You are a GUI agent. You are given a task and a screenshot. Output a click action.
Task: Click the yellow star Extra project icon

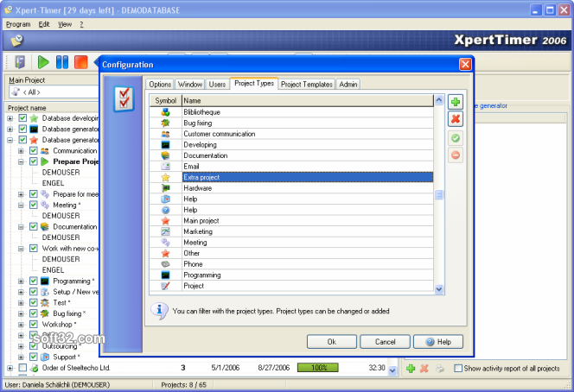point(165,177)
